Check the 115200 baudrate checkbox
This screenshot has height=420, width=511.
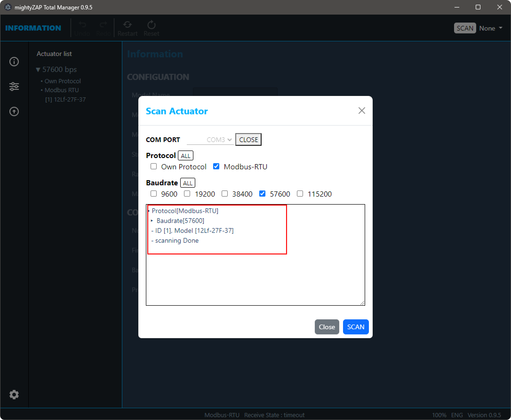(x=300, y=194)
